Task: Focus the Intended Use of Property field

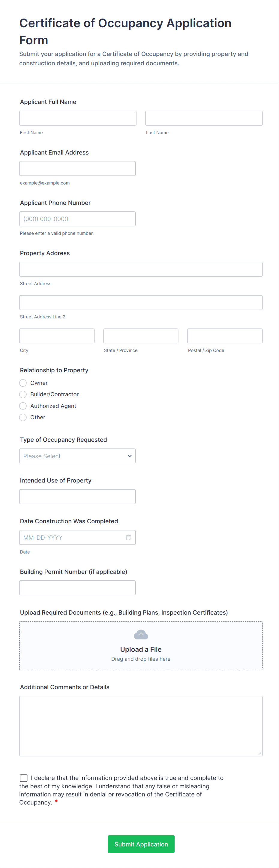Action: (x=77, y=497)
